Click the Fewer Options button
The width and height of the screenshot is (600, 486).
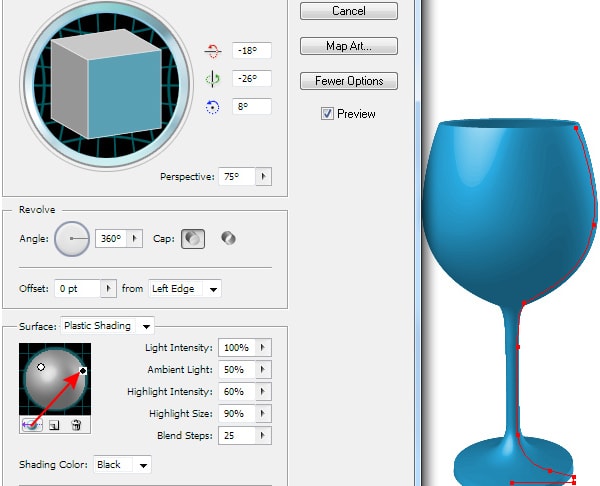coord(349,81)
